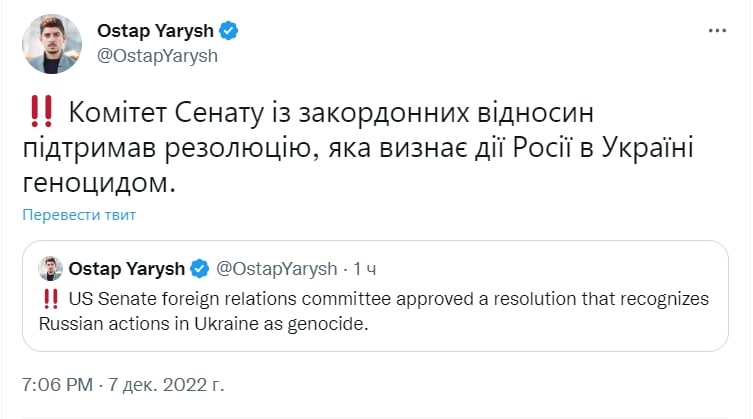Screen dimensions: 753x419
Task: Click the "Перевести твит" translate link
Action: [79, 215]
